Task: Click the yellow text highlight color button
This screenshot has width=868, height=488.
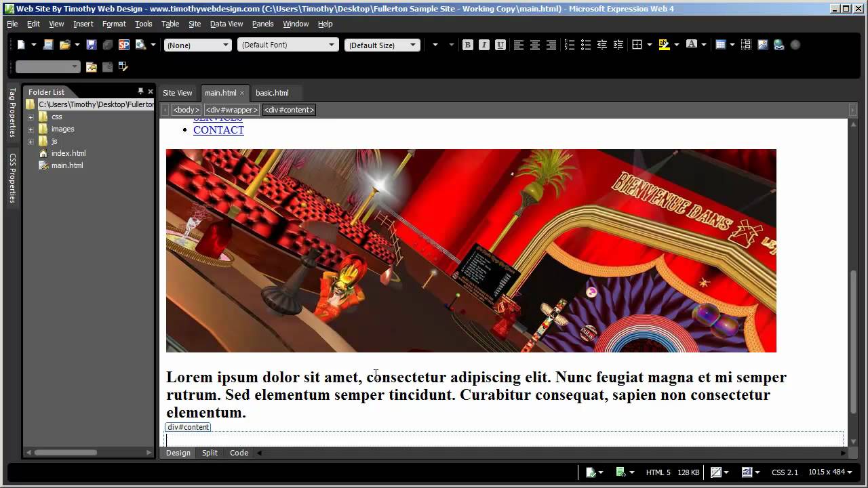Action: tap(664, 45)
